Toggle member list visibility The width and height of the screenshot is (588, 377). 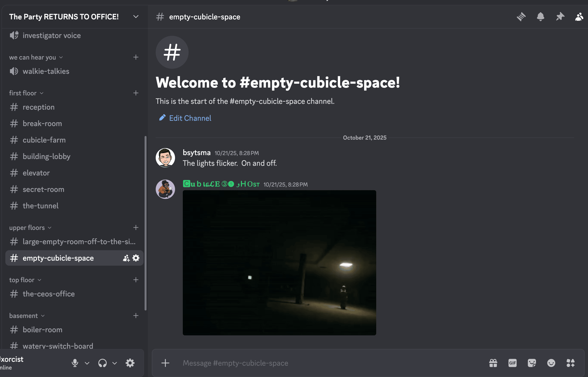click(579, 17)
